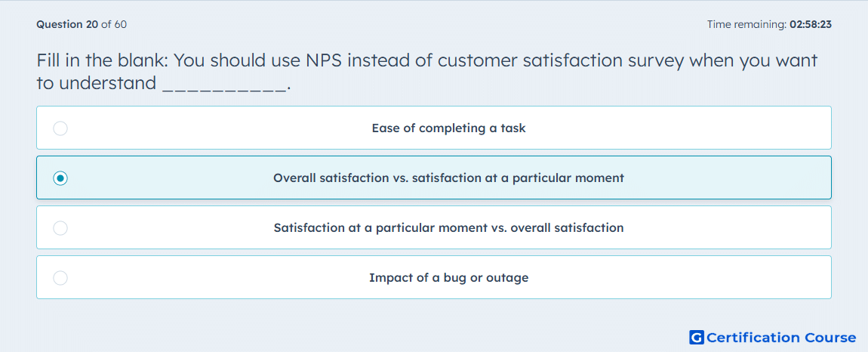Click the bold "Question 20" label
This screenshot has height=352, width=868.
click(x=67, y=24)
